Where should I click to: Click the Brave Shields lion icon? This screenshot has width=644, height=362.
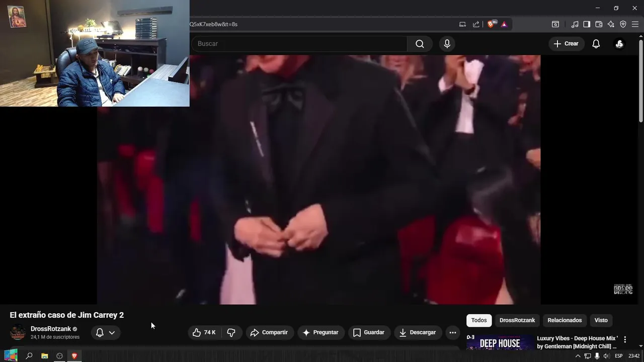coord(491,24)
